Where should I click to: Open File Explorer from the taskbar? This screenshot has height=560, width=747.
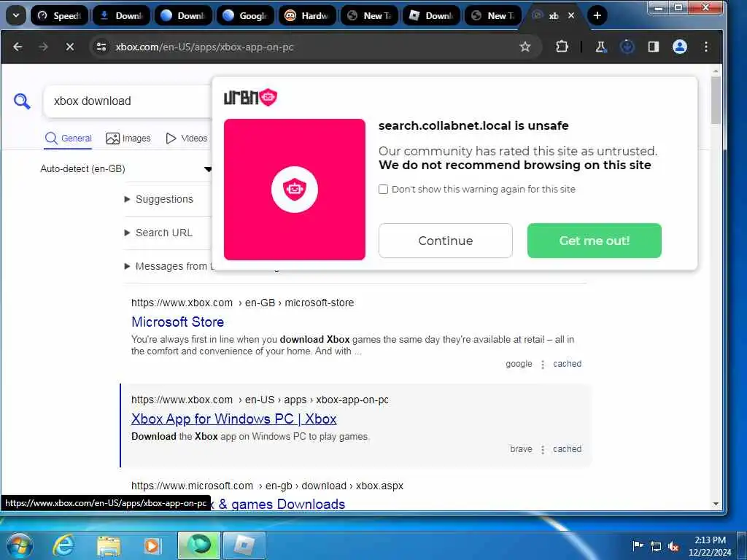[109, 545]
